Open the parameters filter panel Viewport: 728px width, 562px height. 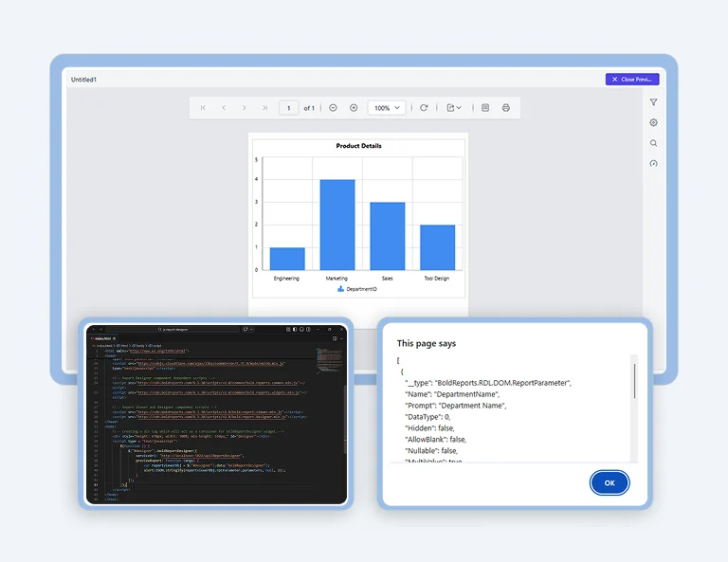click(x=654, y=102)
